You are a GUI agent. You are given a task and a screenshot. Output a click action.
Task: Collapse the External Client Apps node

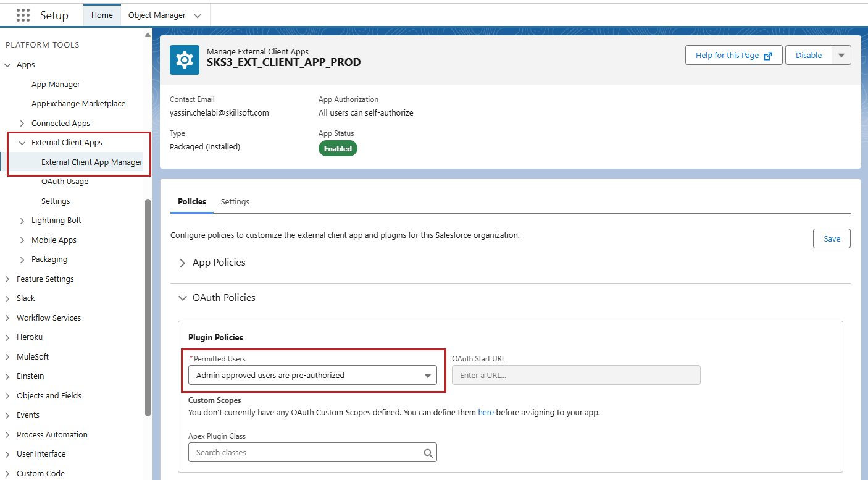click(22, 143)
